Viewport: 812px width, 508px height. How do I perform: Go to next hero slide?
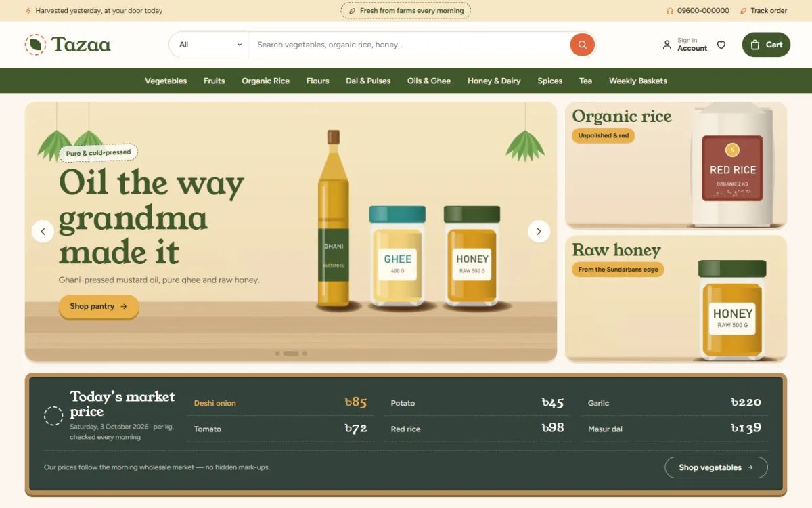tap(539, 232)
